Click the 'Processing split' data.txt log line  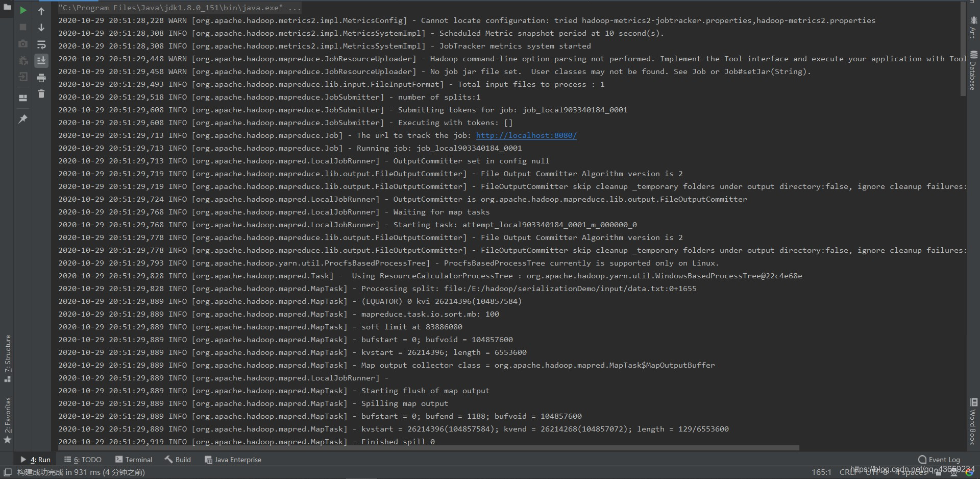tap(377, 289)
